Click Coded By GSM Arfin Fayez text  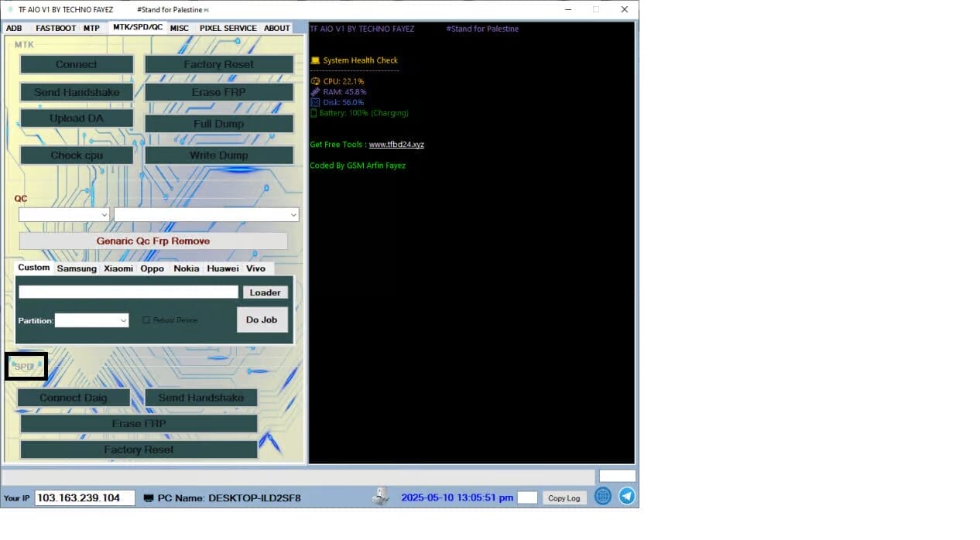coord(358,166)
